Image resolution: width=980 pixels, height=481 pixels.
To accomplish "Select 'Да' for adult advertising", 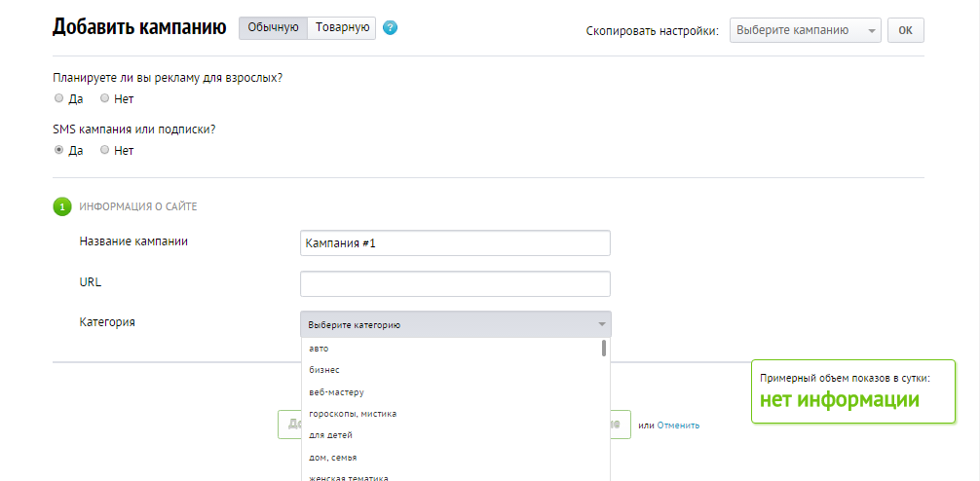I will 59,98.
